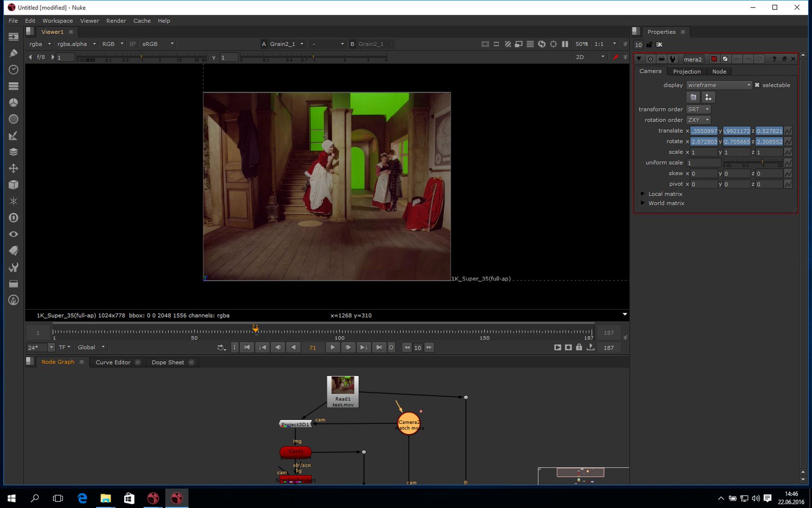Open the Deep nodes toolbar icon

coord(13,218)
